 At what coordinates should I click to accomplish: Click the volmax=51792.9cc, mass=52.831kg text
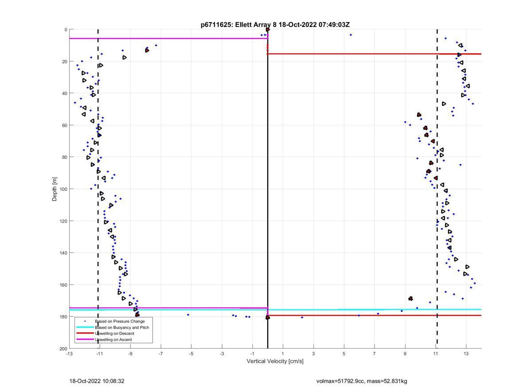point(362,381)
